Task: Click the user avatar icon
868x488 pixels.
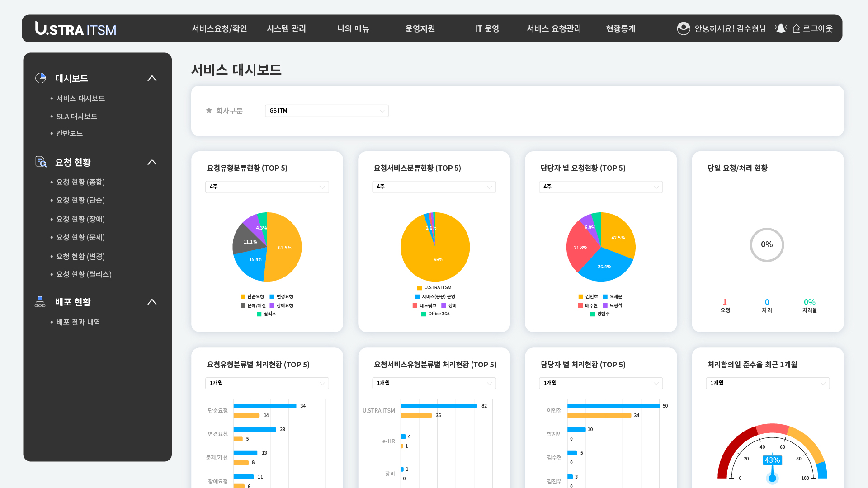Action: point(683,28)
